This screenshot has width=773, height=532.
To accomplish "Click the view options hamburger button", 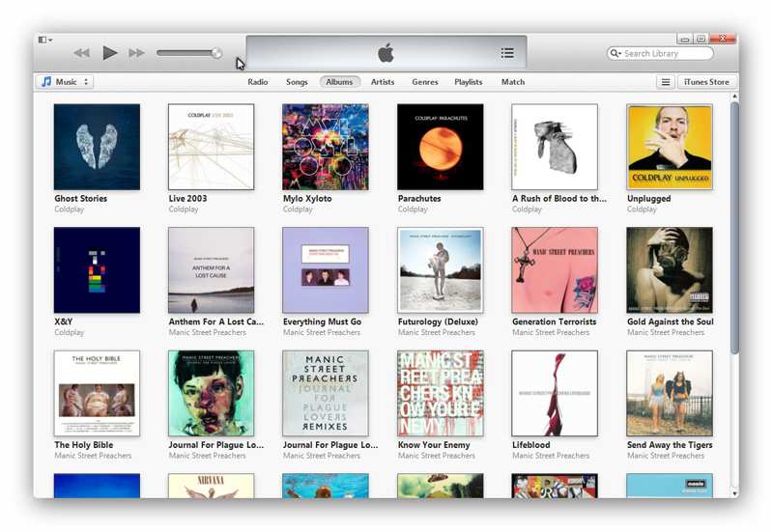I will pyautogui.click(x=666, y=82).
